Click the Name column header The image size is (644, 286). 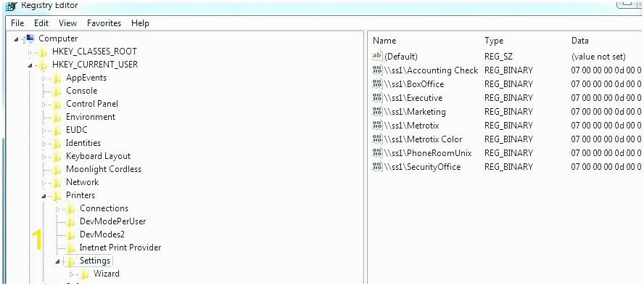[x=384, y=41]
